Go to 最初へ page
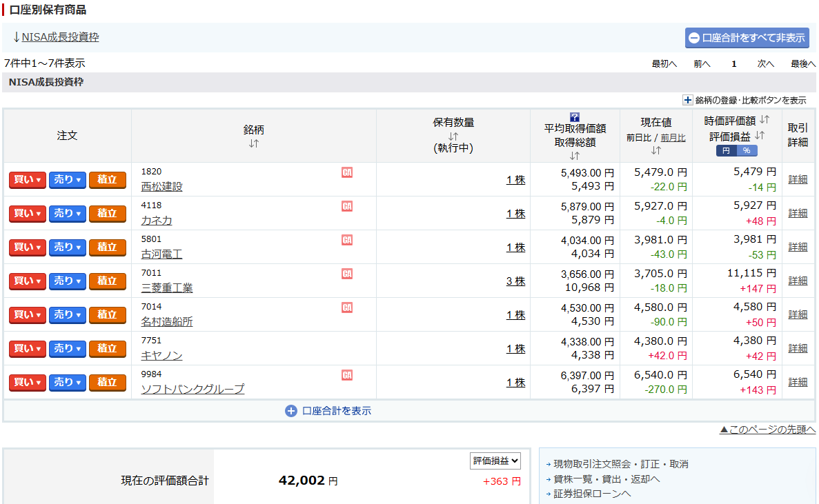 coord(664,63)
